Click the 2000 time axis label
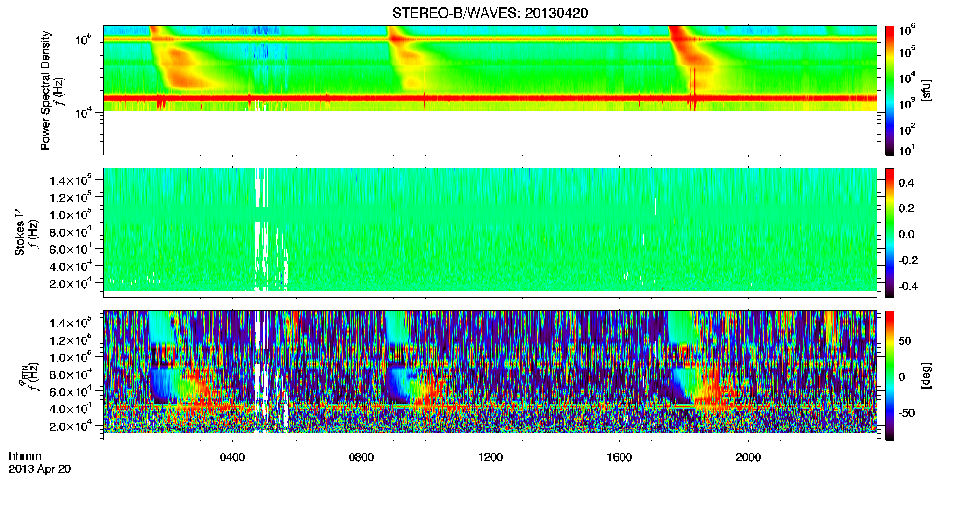This screenshot has width=980, height=505. [749, 457]
